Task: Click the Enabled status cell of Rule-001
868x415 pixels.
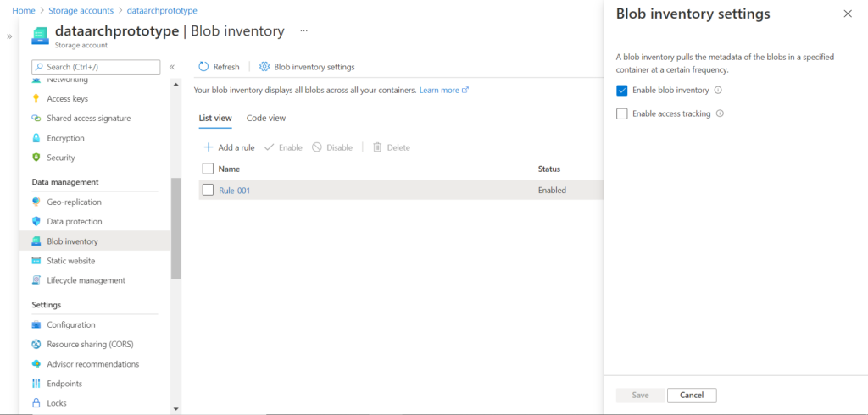Action: [552, 190]
